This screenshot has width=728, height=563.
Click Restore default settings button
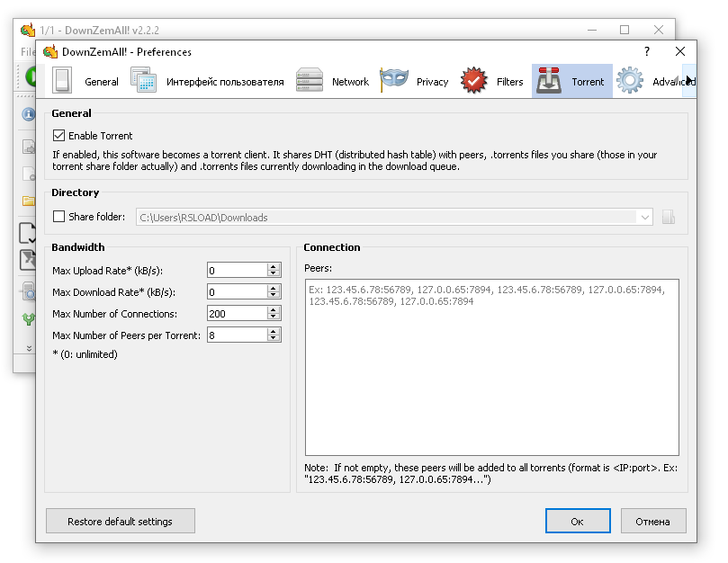(x=121, y=522)
